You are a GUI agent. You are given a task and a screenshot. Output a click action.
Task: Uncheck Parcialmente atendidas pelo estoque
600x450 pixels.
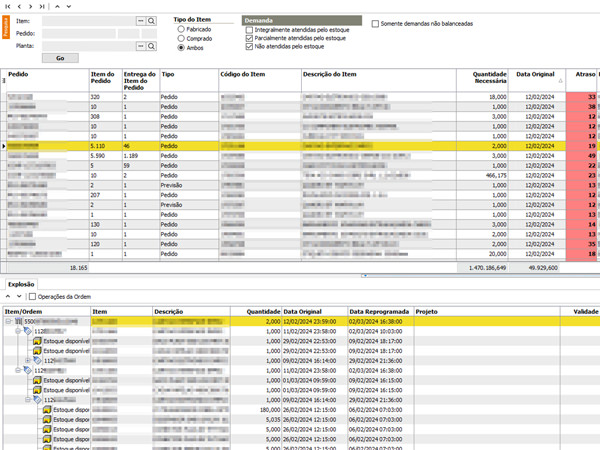[x=249, y=38]
